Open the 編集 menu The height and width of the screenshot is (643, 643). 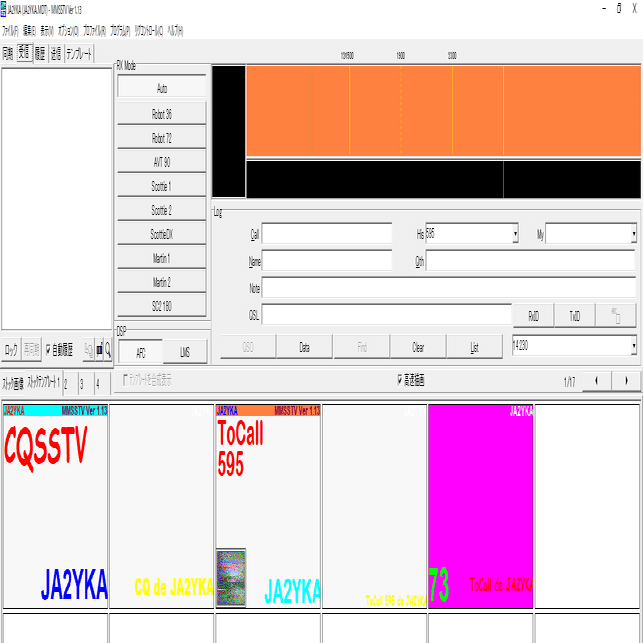tap(29, 31)
